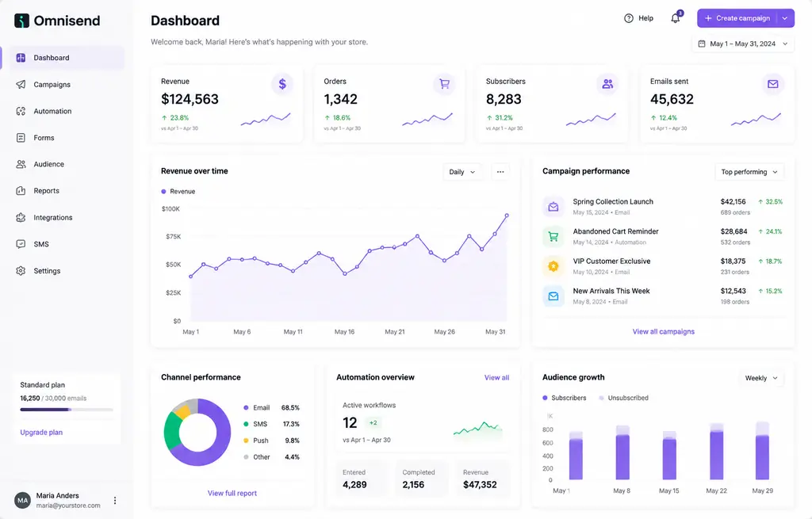Open the vertical dots menu beside Maria Anders
812x519 pixels.
pyautogui.click(x=115, y=500)
